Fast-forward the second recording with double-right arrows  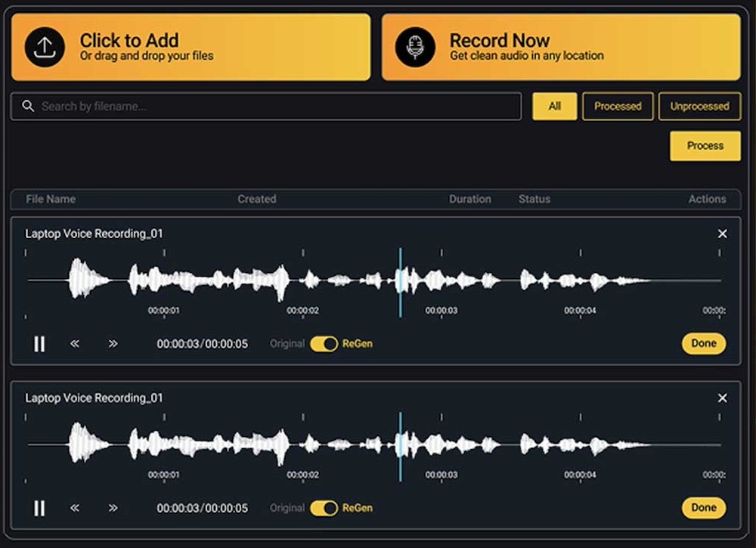coord(113,508)
